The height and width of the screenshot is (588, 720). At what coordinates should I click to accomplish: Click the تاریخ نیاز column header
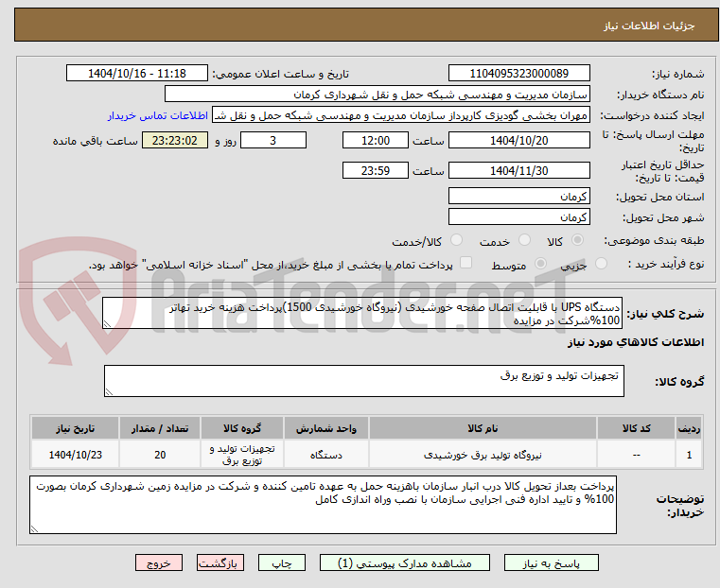click(x=76, y=428)
